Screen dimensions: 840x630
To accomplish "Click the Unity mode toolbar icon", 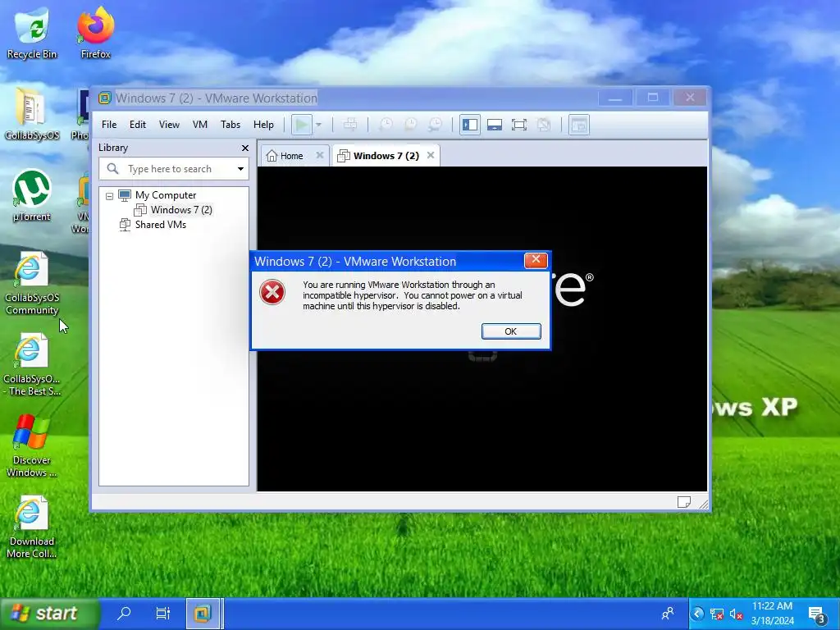I will 544,125.
